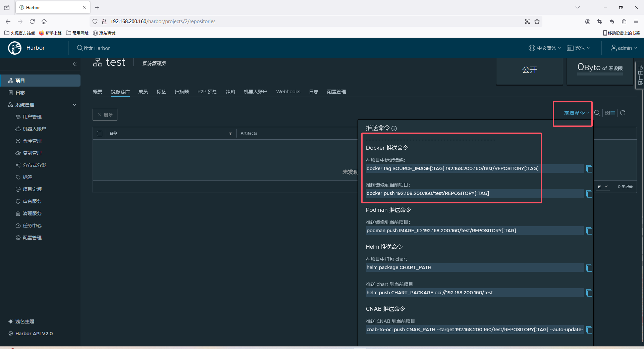Filter the 名称 column
The width and height of the screenshot is (644, 349).
(x=230, y=134)
